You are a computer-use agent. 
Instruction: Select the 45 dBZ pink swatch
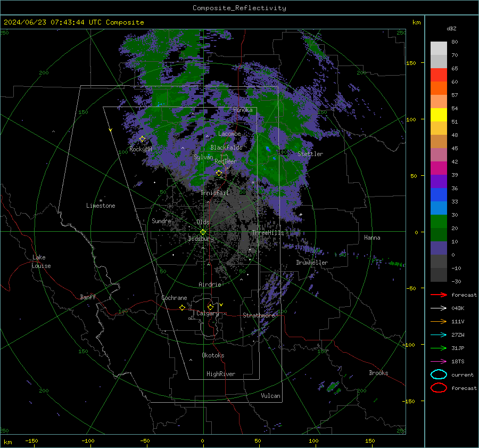click(x=439, y=154)
